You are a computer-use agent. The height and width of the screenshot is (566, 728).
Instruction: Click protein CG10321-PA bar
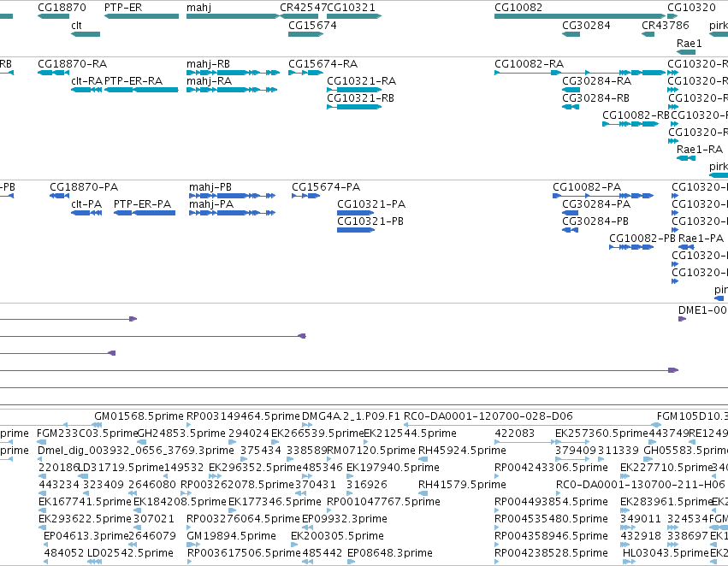coord(356,213)
